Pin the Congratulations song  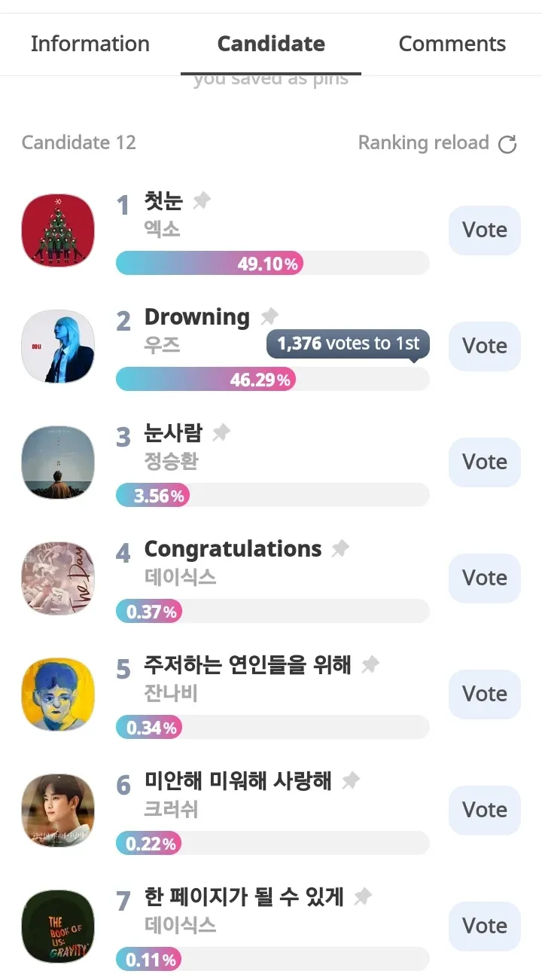pos(340,548)
